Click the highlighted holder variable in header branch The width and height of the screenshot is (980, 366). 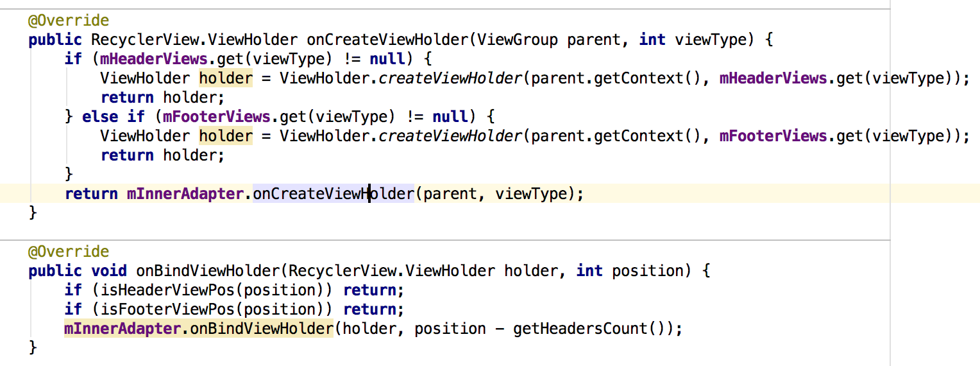pos(226,78)
